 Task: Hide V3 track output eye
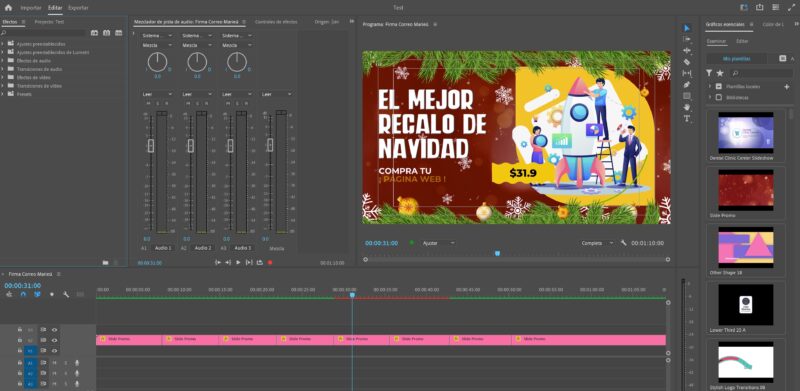[55, 330]
